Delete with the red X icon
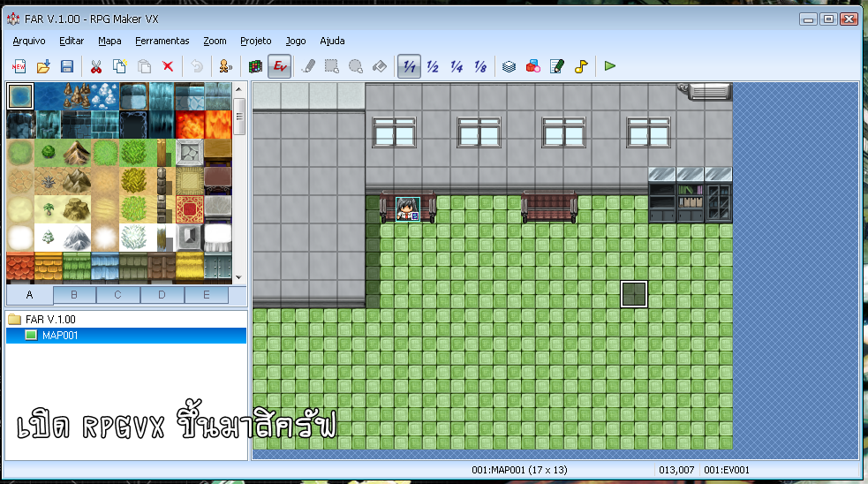The width and height of the screenshot is (868, 484). [168, 66]
